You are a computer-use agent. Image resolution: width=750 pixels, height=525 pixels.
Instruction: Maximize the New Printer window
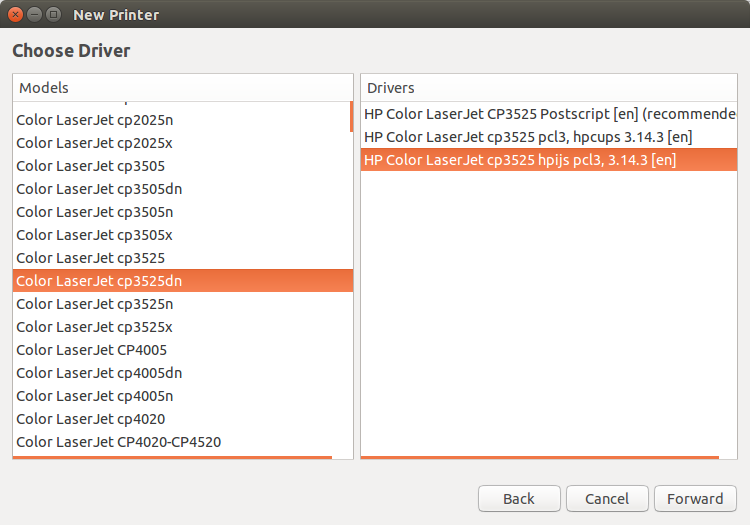54,15
